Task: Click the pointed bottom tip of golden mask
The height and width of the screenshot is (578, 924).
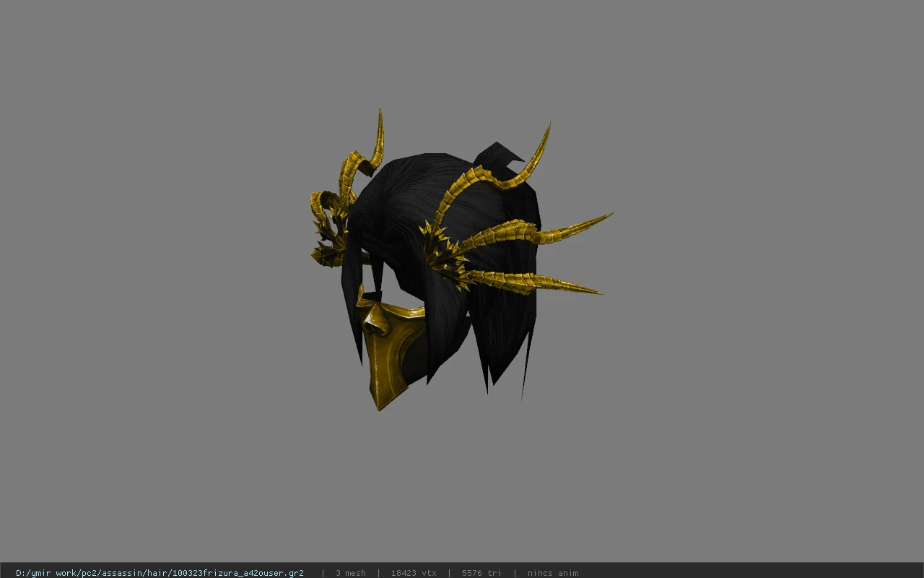Action: (x=380, y=405)
